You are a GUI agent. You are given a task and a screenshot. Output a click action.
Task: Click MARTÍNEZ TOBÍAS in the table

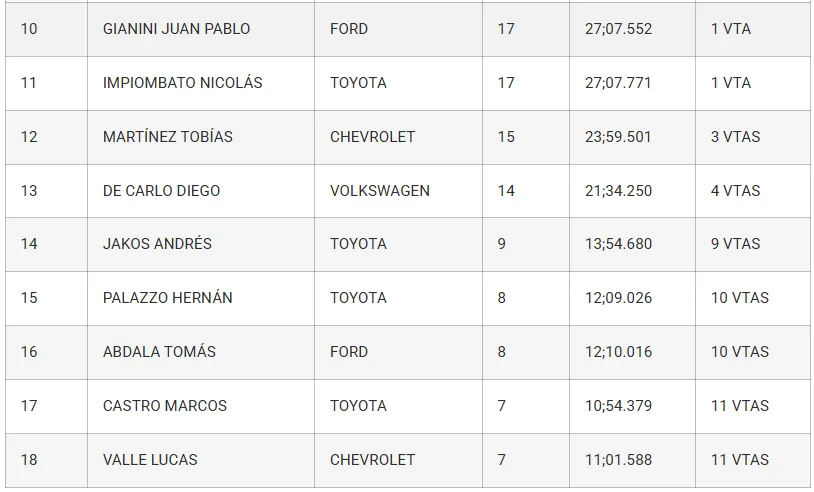pyautogui.click(x=167, y=137)
